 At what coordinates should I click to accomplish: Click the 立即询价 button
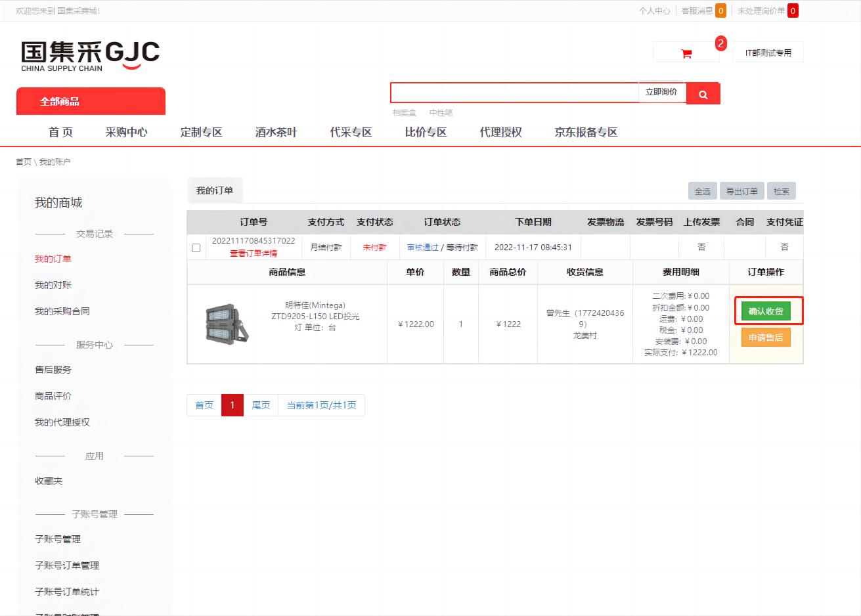[661, 92]
